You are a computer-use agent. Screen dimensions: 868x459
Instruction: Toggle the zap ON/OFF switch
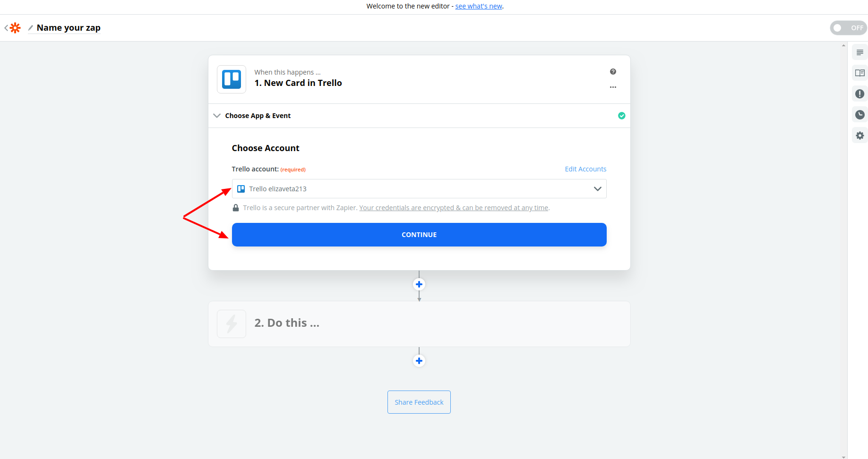(x=848, y=28)
